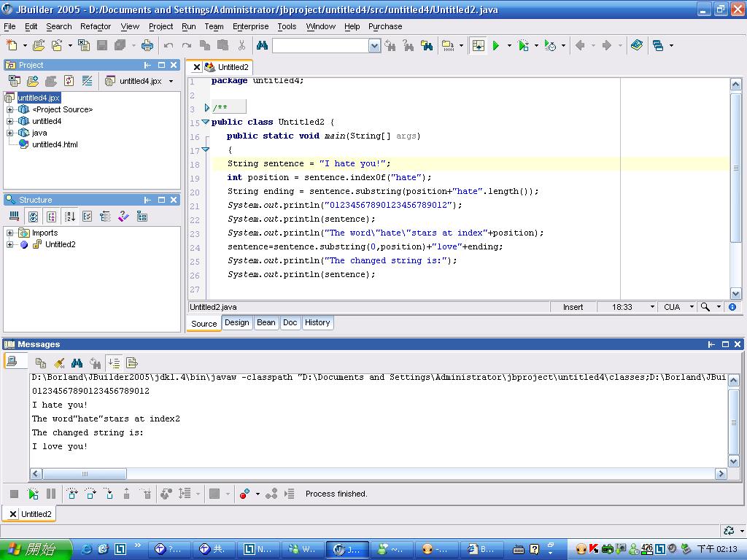The image size is (747, 560).
Task: Open the untitled4.jpx project dropdown
Action: point(171,82)
